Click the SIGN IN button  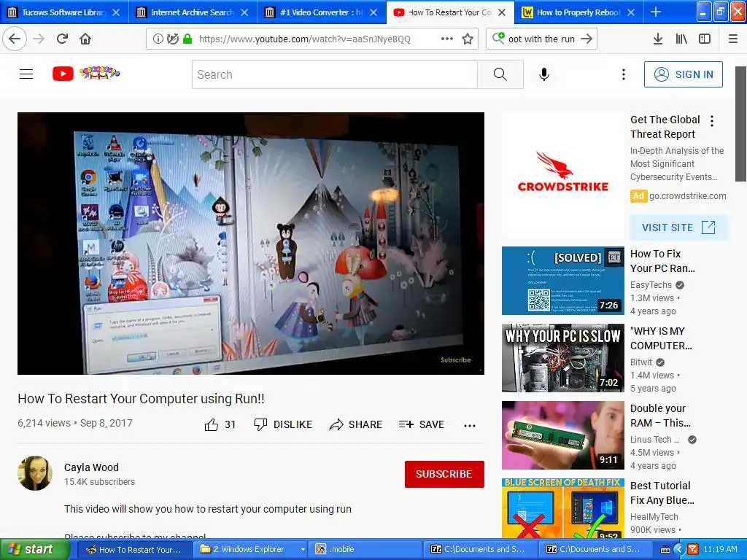[x=683, y=74]
